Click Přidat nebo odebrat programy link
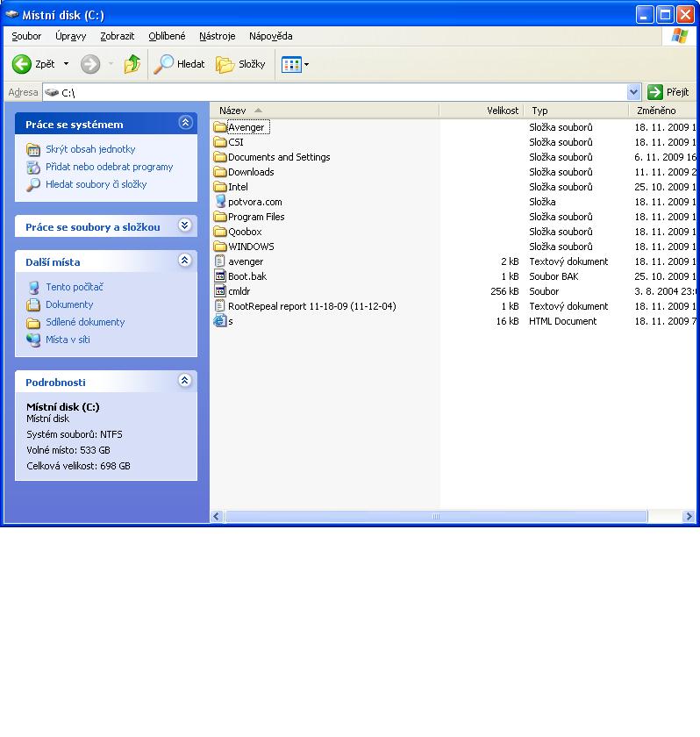 [109, 167]
